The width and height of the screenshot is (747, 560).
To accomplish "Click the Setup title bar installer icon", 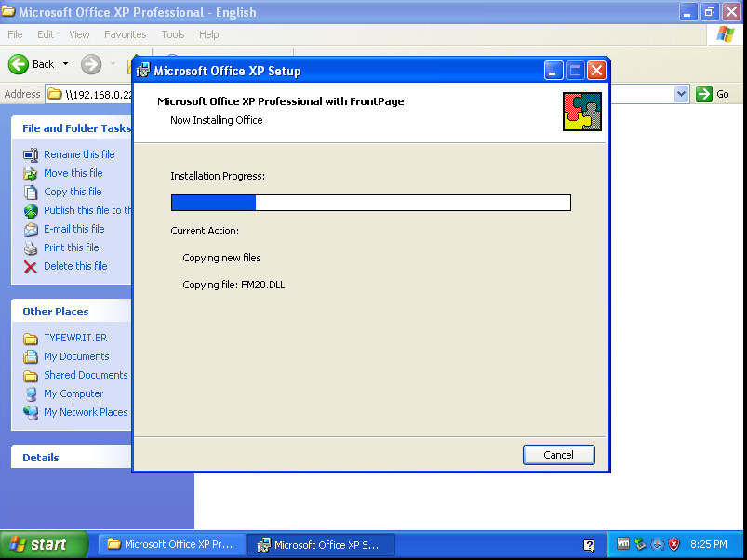I will point(143,71).
